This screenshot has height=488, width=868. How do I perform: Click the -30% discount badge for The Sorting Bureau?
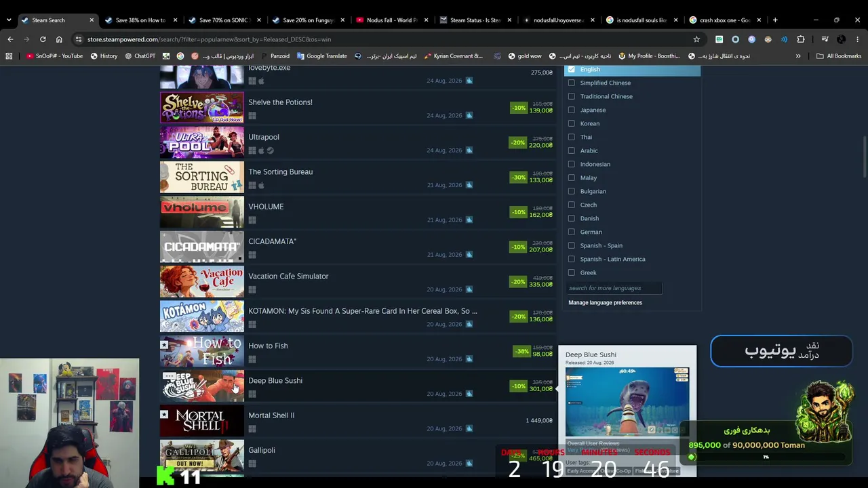[x=519, y=177]
